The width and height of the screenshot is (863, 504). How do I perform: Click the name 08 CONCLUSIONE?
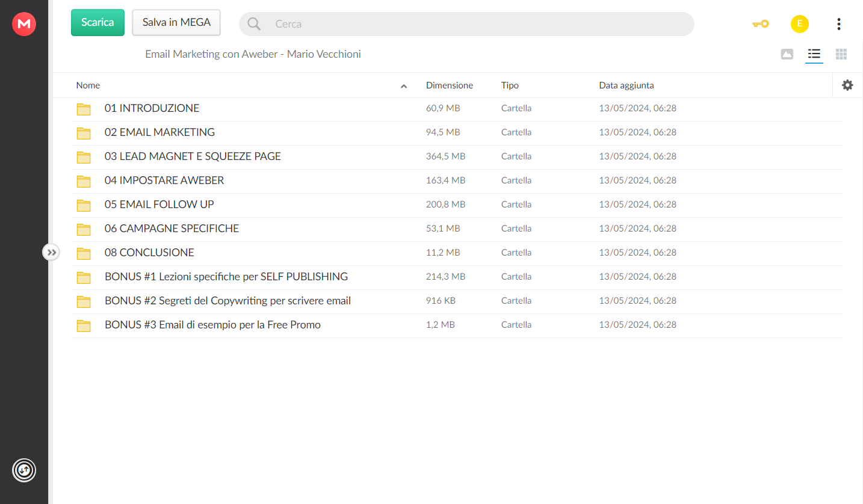coord(149,253)
